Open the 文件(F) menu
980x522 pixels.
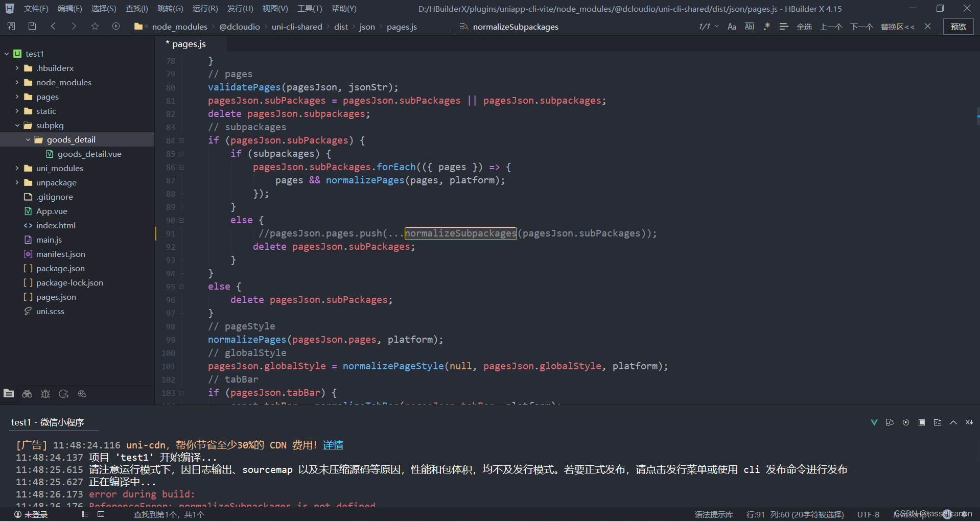tap(36, 9)
